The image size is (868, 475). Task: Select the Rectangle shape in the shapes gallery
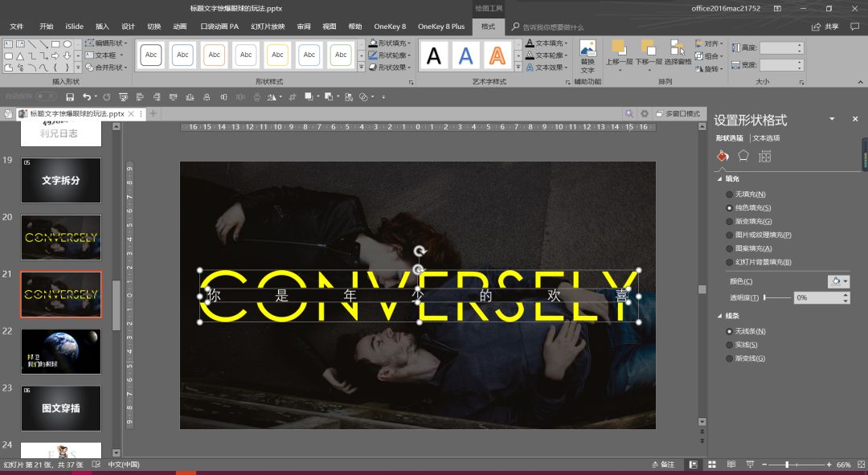pos(55,43)
